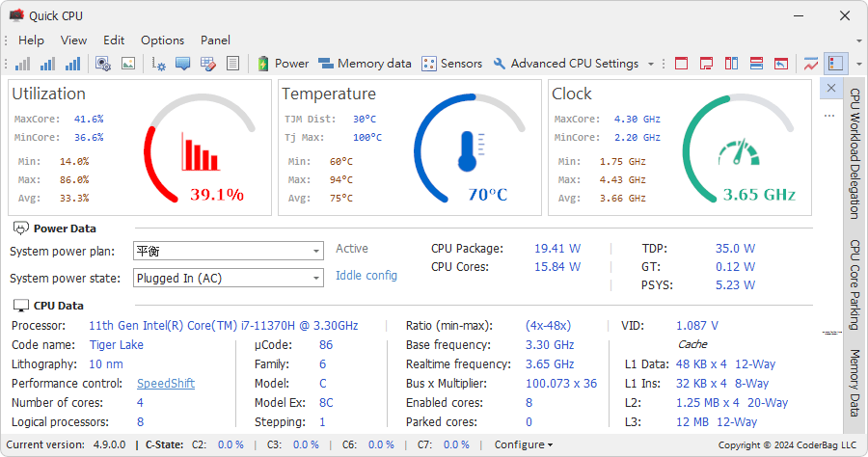Open the Edit menu
This screenshot has height=457, width=868.
click(x=114, y=40)
